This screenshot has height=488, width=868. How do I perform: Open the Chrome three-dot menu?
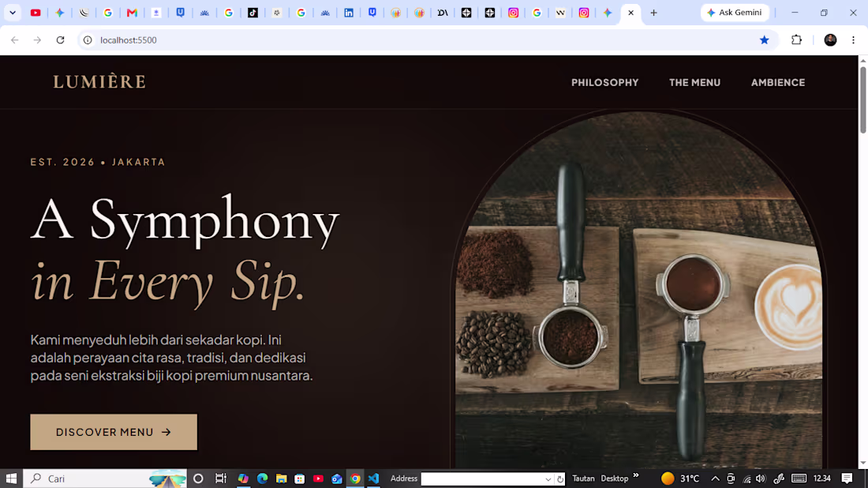(x=853, y=40)
